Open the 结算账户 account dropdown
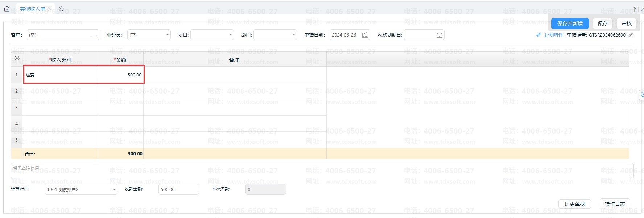Viewport: 644px width, 218px height. coord(114,189)
